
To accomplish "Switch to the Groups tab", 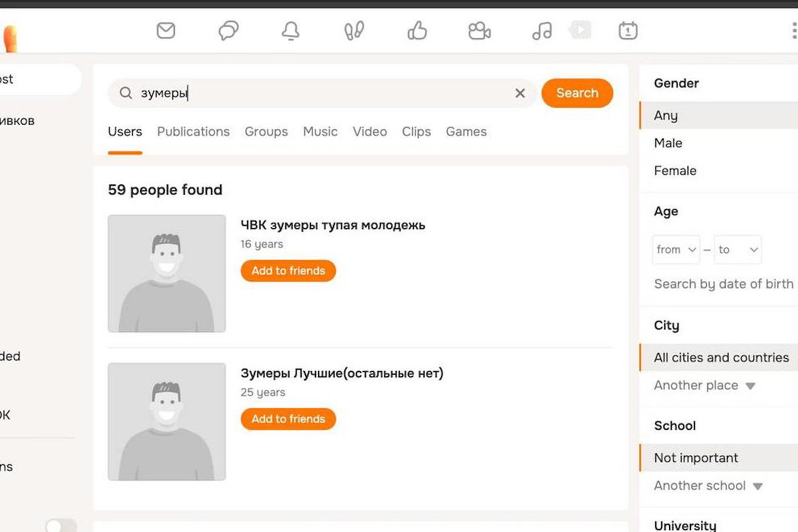I will (266, 132).
